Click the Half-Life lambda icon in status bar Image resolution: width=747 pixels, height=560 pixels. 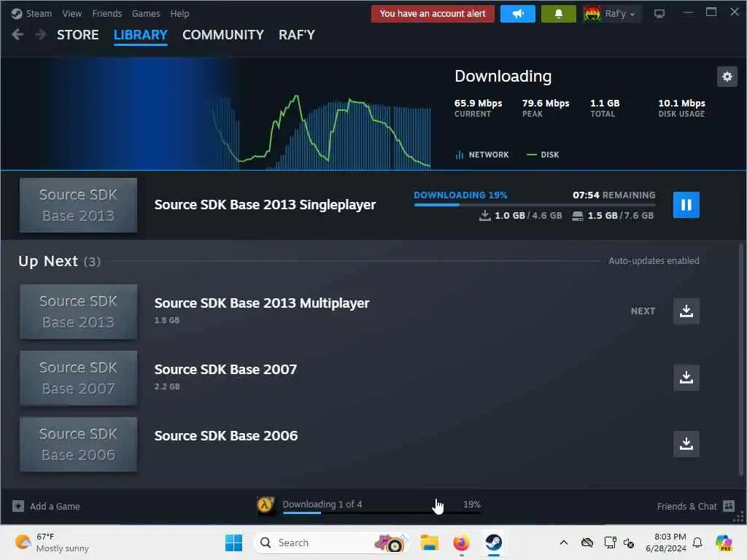[266, 505]
